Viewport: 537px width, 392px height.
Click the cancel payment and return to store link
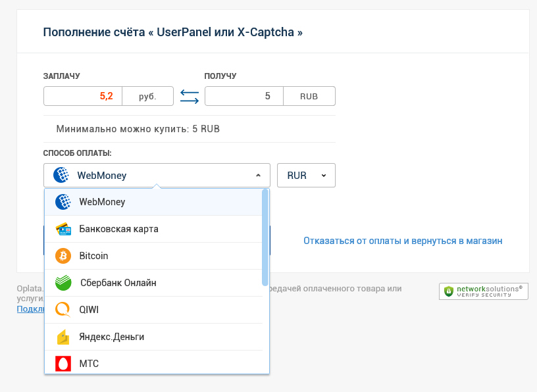pyautogui.click(x=403, y=241)
